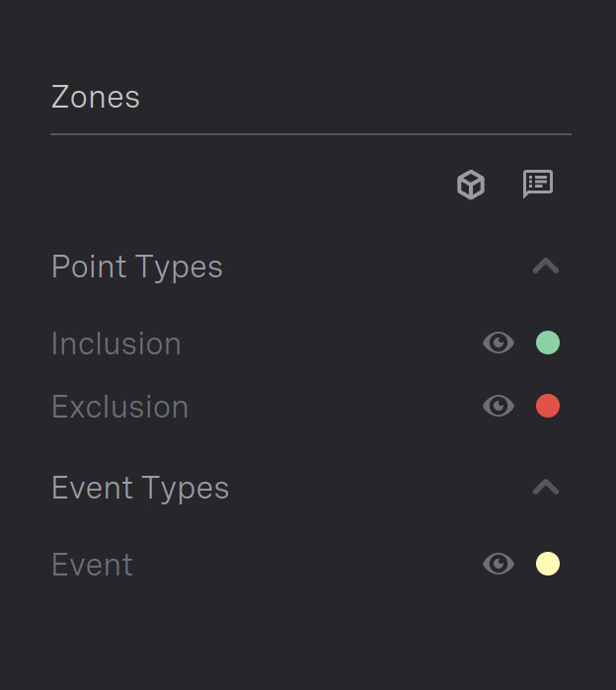Click the Event row between label and eye
Screen dimensions: 616x690
[308, 565]
